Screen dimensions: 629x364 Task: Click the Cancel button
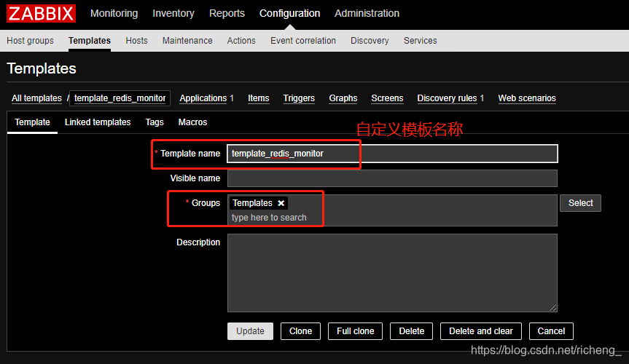tap(551, 331)
